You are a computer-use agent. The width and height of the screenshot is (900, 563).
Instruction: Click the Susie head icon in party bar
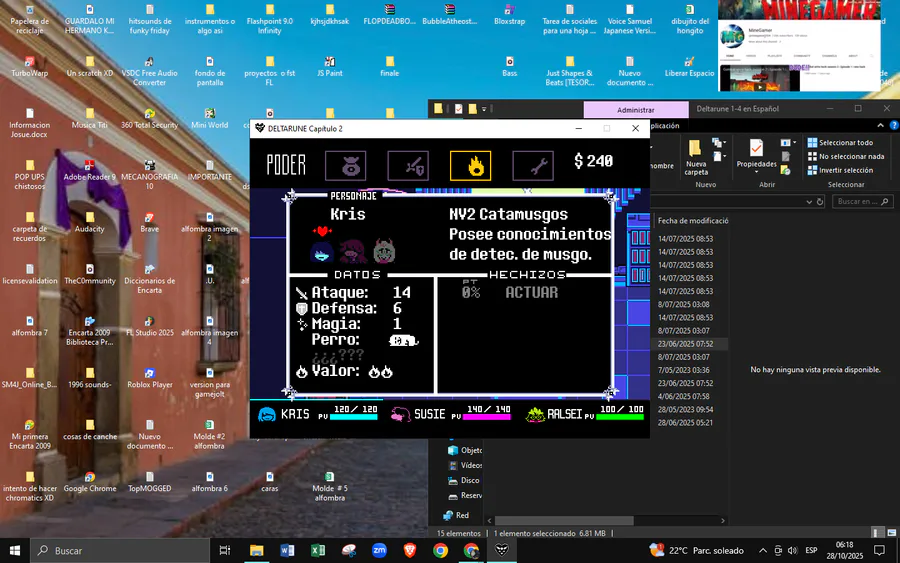point(401,414)
